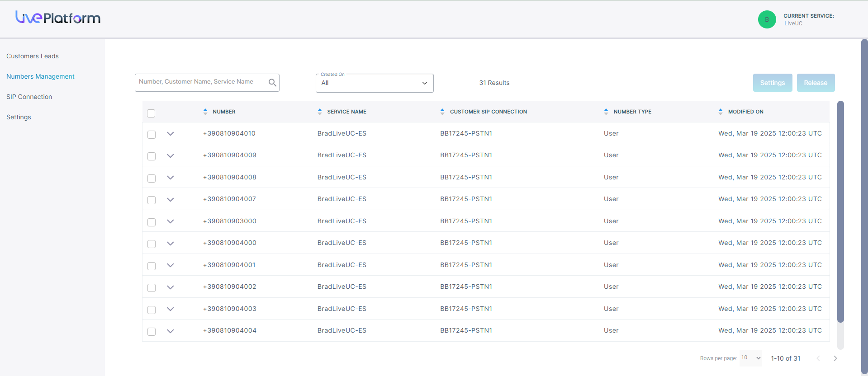Focus the number search input field
This screenshot has height=376, width=868.
pyautogui.click(x=201, y=82)
